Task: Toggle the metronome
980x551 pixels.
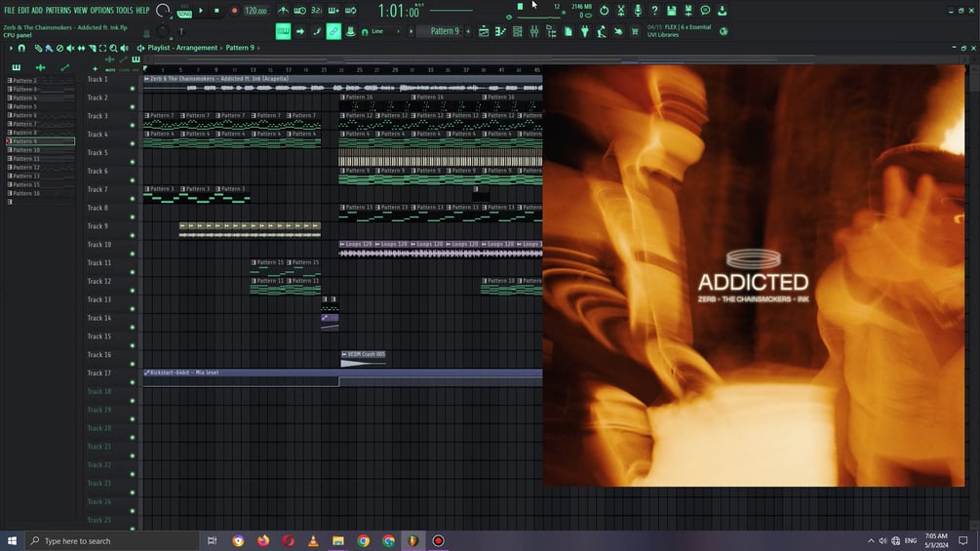Action: click(283, 11)
